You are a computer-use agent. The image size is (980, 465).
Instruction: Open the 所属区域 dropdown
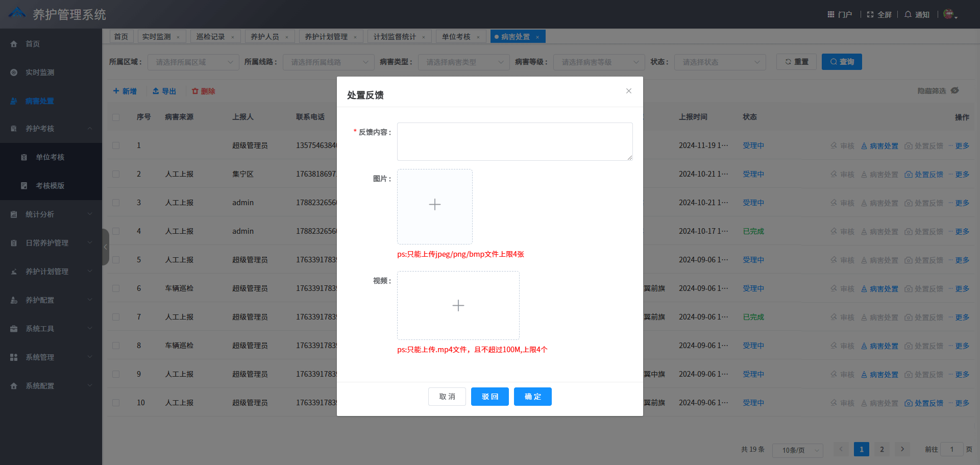[193, 62]
